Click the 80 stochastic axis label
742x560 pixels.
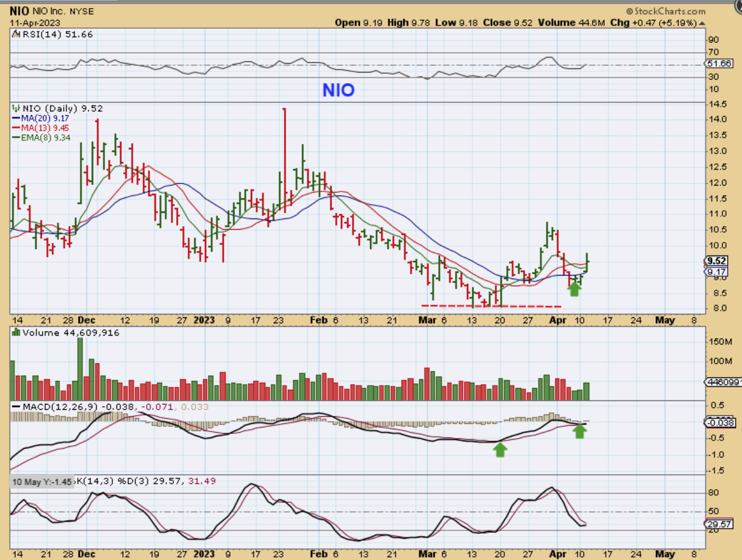[715, 492]
